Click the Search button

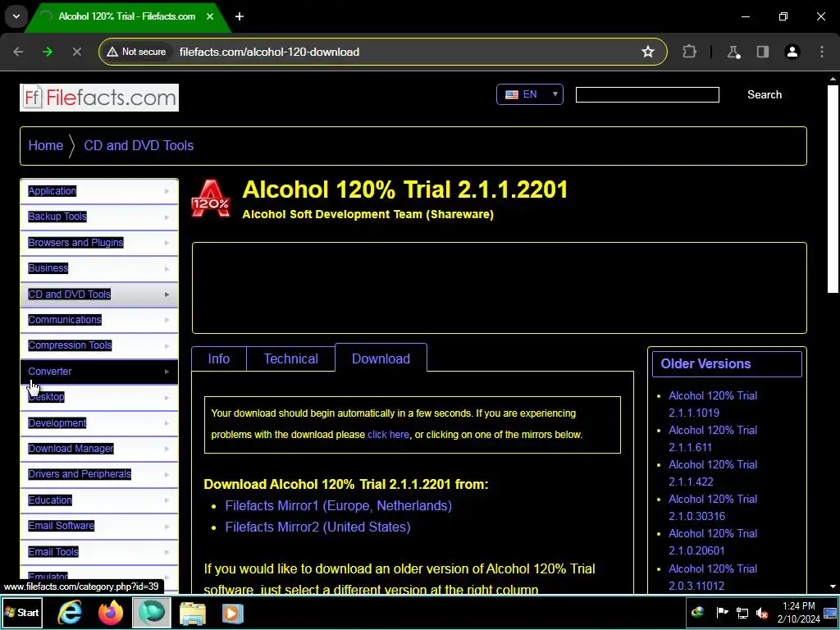point(765,95)
